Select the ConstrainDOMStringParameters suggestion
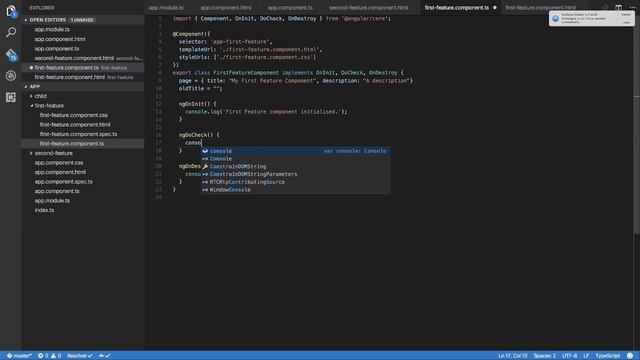The image size is (640, 360). [x=296, y=174]
